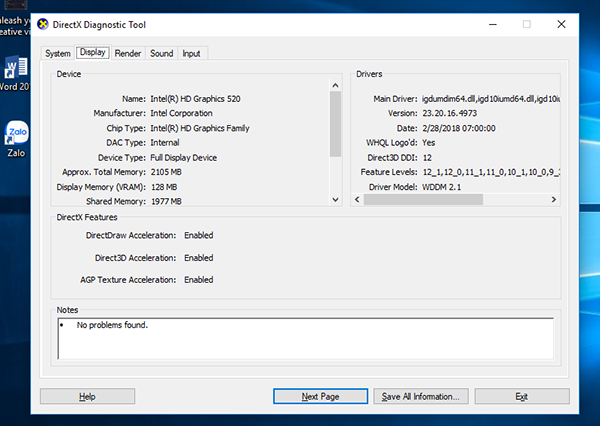Click the 128 MB VRAM value
The width and height of the screenshot is (600, 426).
click(164, 187)
